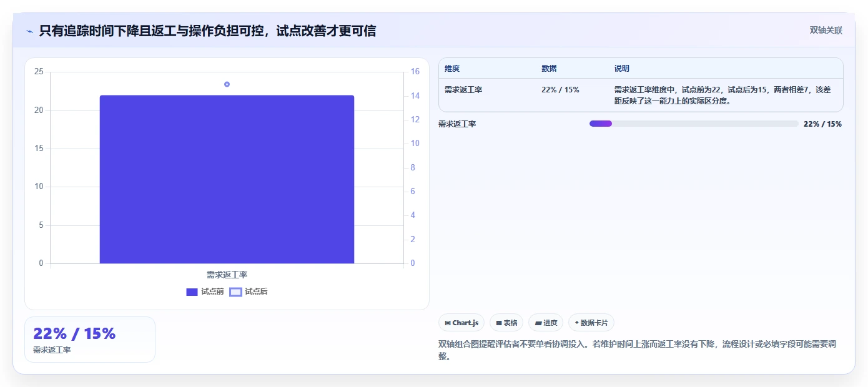Click the page title heading text
The image size is (868, 387).
(x=207, y=31)
